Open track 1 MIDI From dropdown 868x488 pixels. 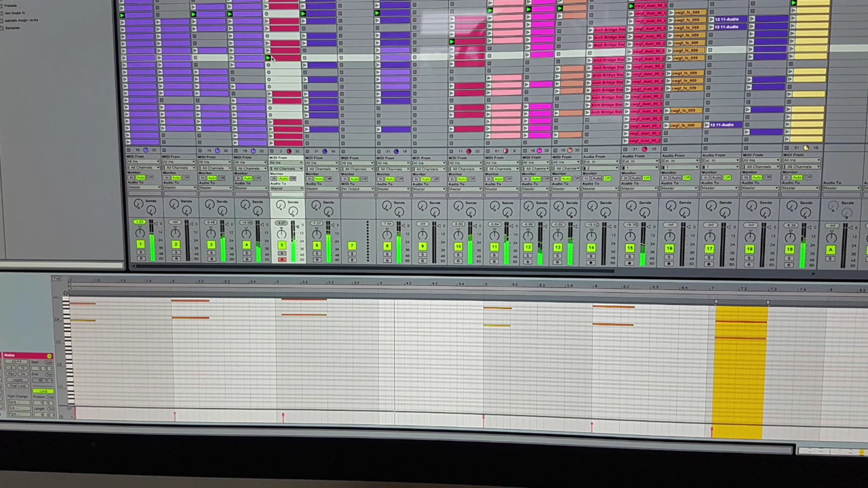[143, 161]
